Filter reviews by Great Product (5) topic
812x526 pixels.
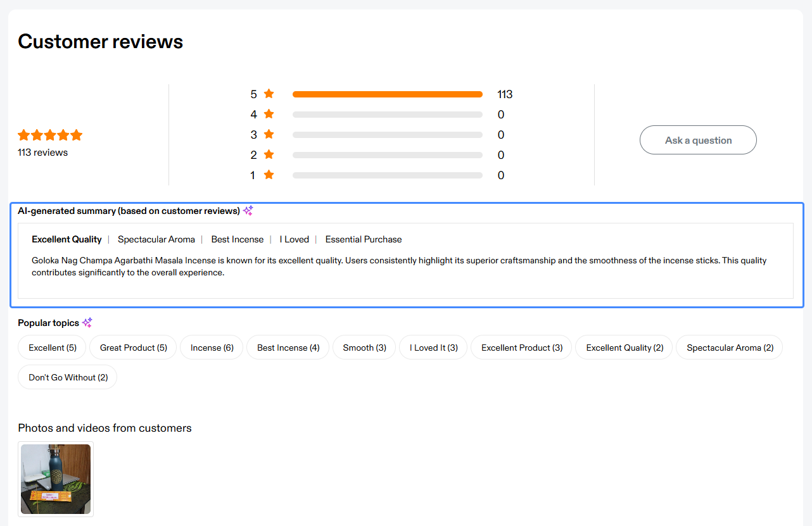click(134, 348)
